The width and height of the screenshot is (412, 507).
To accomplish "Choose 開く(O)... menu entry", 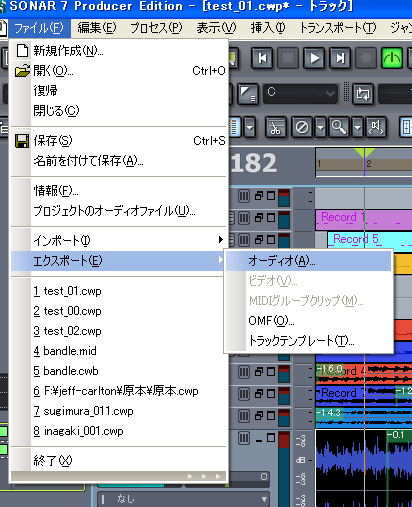I will 119,71.
